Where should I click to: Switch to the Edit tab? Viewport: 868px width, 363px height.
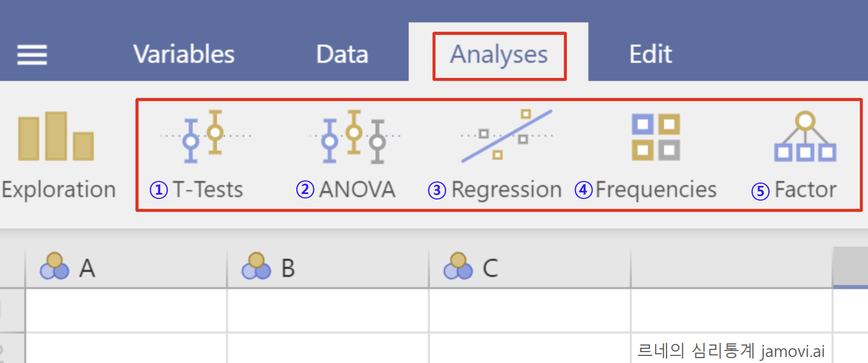[651, 55]
